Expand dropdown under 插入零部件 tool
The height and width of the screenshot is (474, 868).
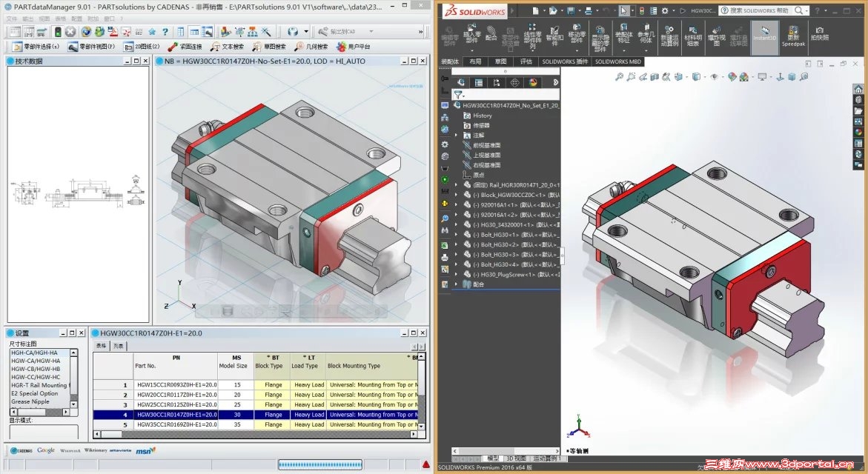(x=471, y=50)
